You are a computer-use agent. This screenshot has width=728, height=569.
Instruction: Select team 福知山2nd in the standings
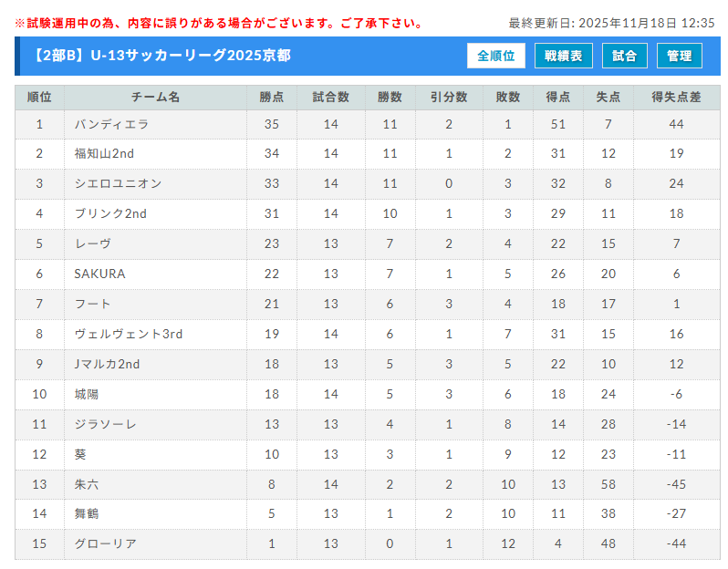click(x=104, y=153)
